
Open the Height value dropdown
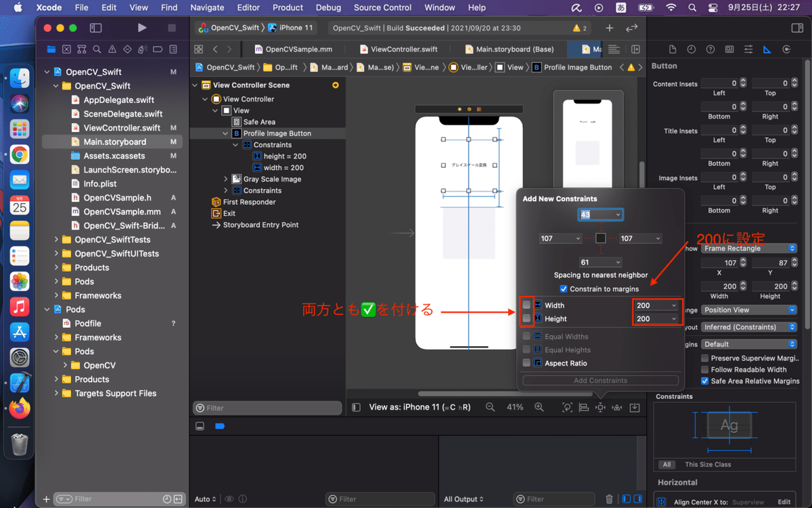click(x=673, y=318)
